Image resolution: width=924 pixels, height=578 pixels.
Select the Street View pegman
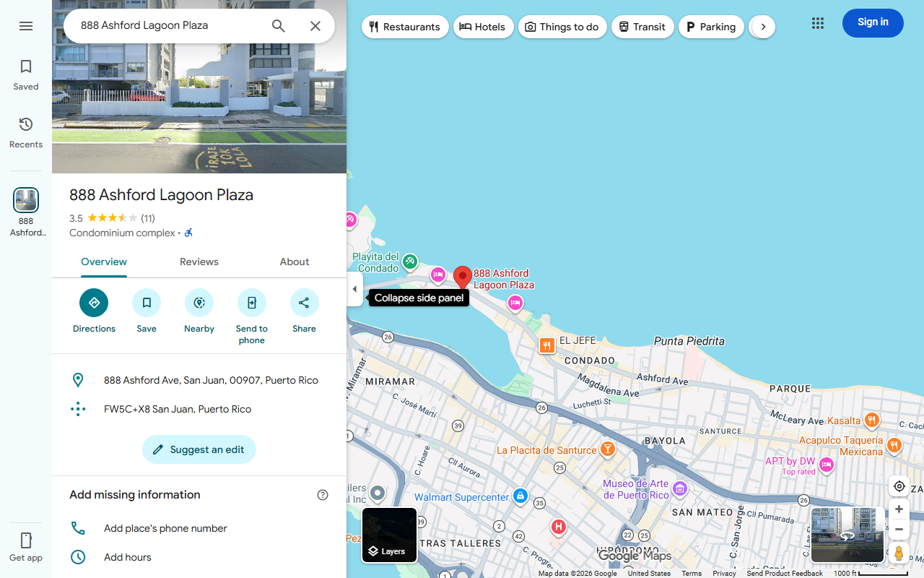[x=899, y=553]
